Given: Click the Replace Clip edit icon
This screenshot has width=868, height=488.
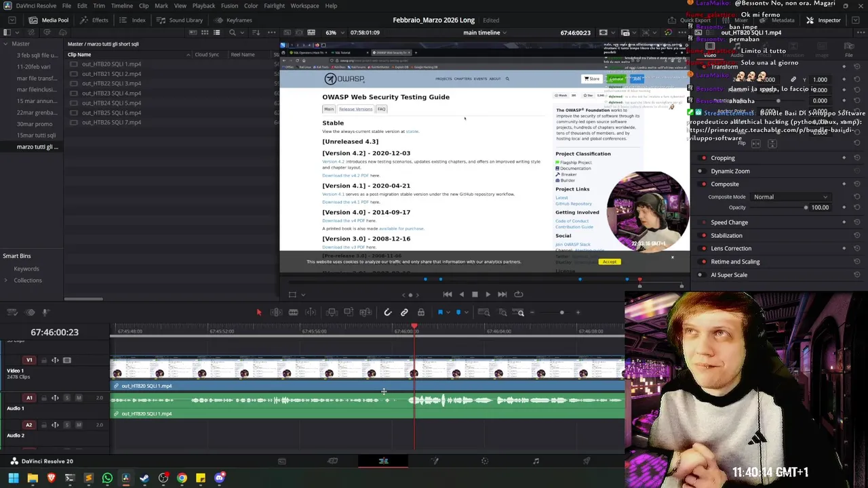Looking at the screenshot, I should click(x=366, y=312).
